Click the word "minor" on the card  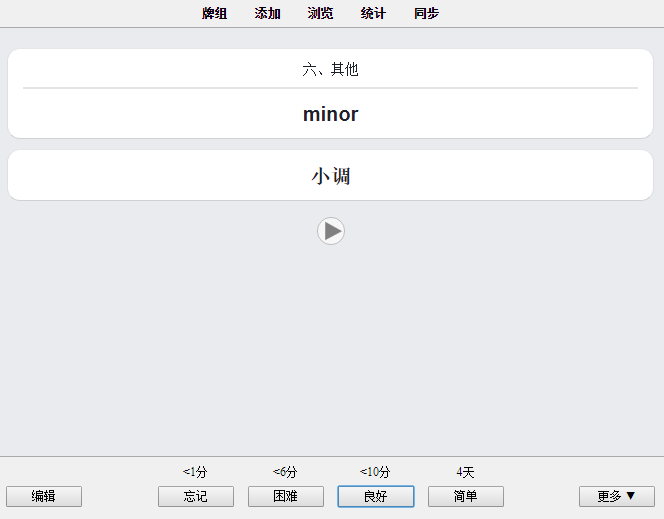(331, 114)
